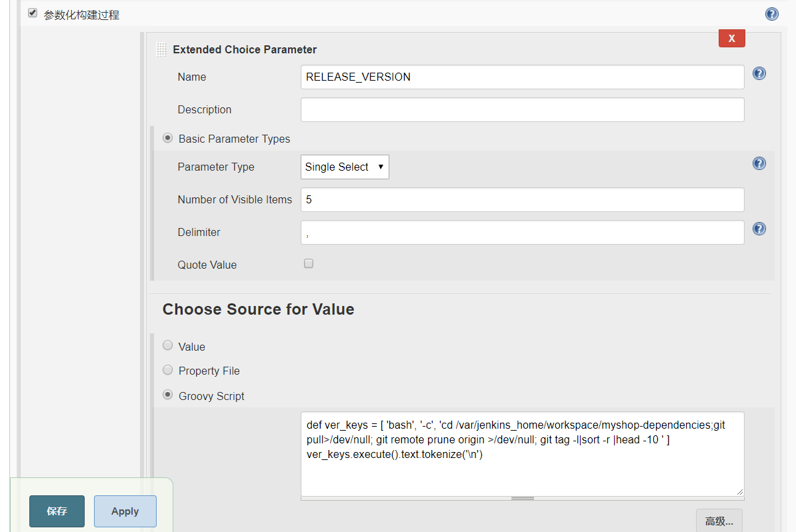
Task: Select the Basic Parameter Types radio
Action: click(168, 138)
